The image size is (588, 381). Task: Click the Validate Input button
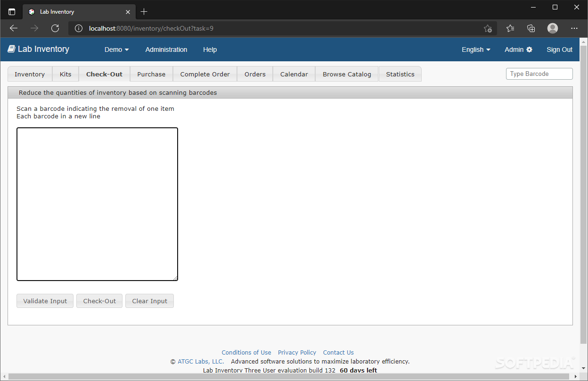coord(45,301)
